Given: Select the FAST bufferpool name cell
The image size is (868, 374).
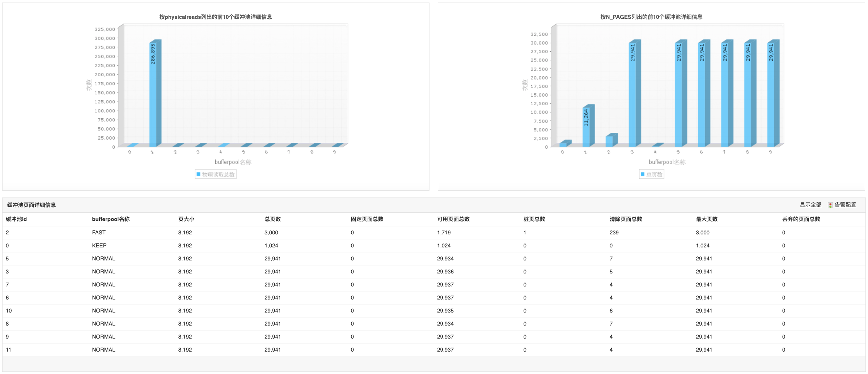Looking at the screenshot, I should [99, 233].
